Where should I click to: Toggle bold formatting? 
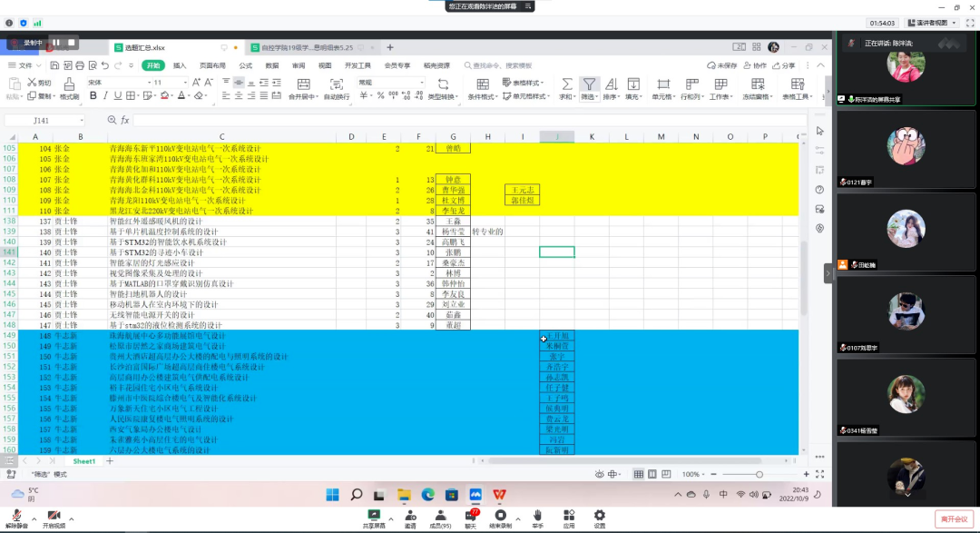93,96
